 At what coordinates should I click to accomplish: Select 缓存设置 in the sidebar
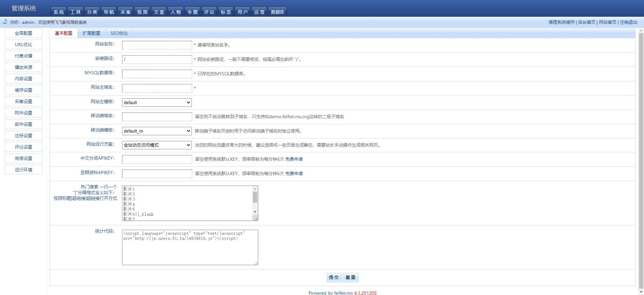point(23,90)
